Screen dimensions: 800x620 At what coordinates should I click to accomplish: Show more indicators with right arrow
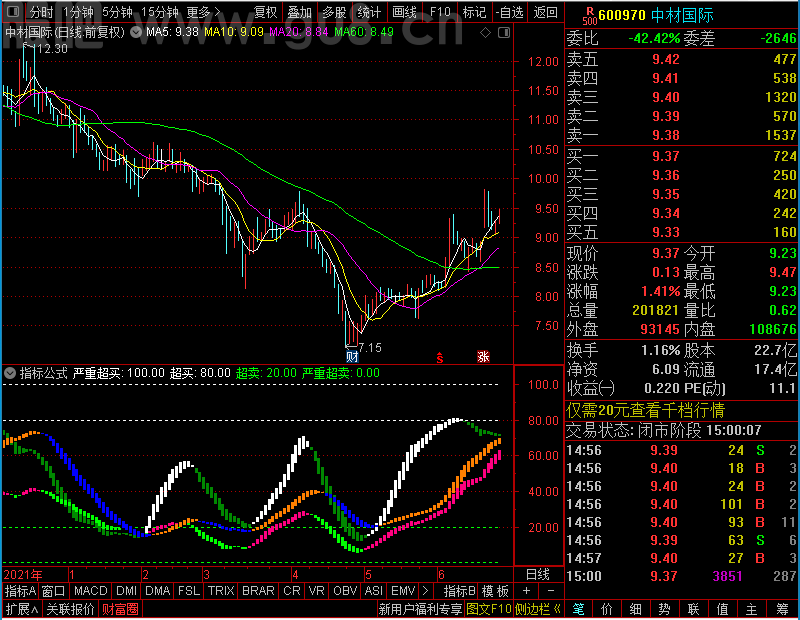pos(426,591)
